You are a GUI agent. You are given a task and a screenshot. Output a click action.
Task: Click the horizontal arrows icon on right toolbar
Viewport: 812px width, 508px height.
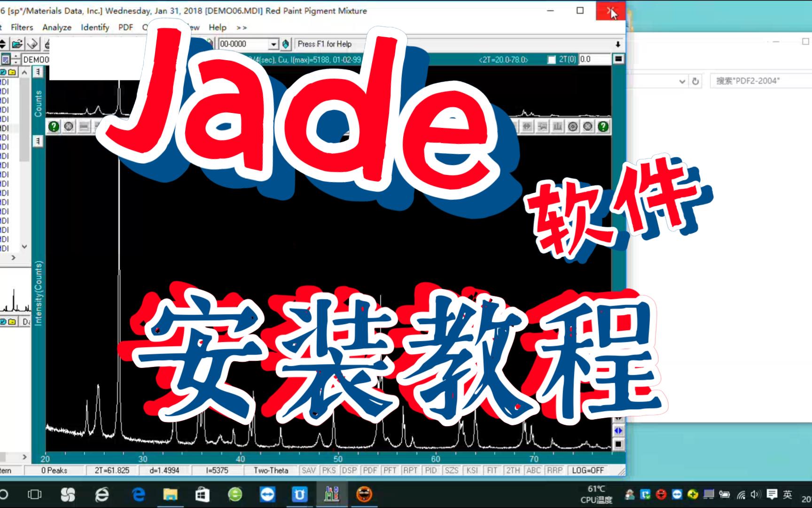click(527, 127)
